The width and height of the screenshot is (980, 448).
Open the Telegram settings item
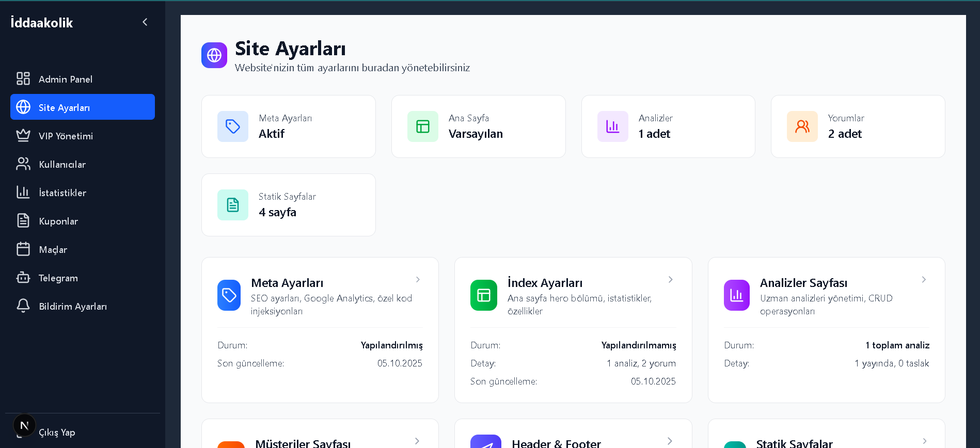click(x=83, y=277)
